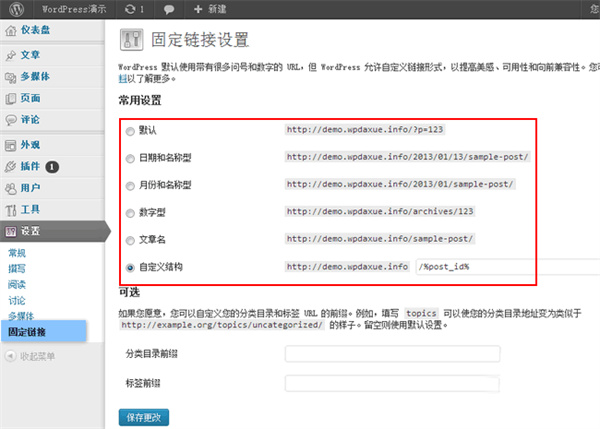Click the 新建 label in admin bar
Screen dimensions: 600x429
point(217,9)
